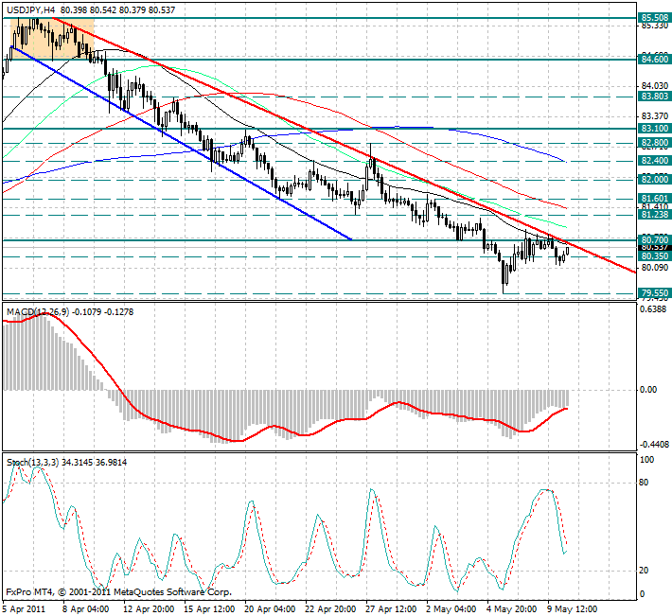
Task: Click the 8 Apr 04:00 date label
Action: coord(86,608)
